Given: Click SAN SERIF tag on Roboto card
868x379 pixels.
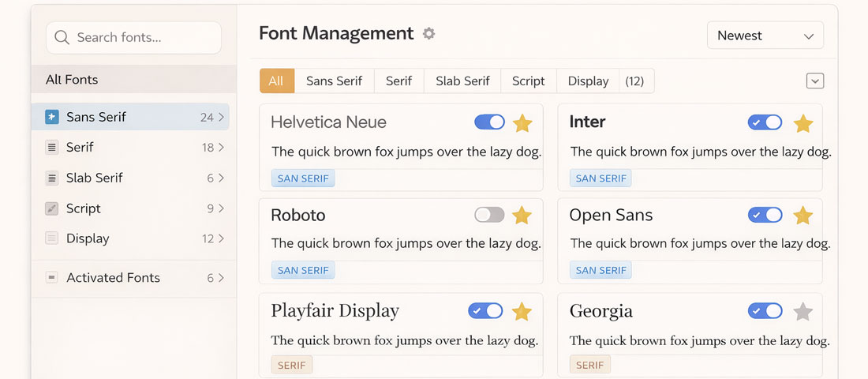Looking at the screenshot, I should click(x=303, y=270).
